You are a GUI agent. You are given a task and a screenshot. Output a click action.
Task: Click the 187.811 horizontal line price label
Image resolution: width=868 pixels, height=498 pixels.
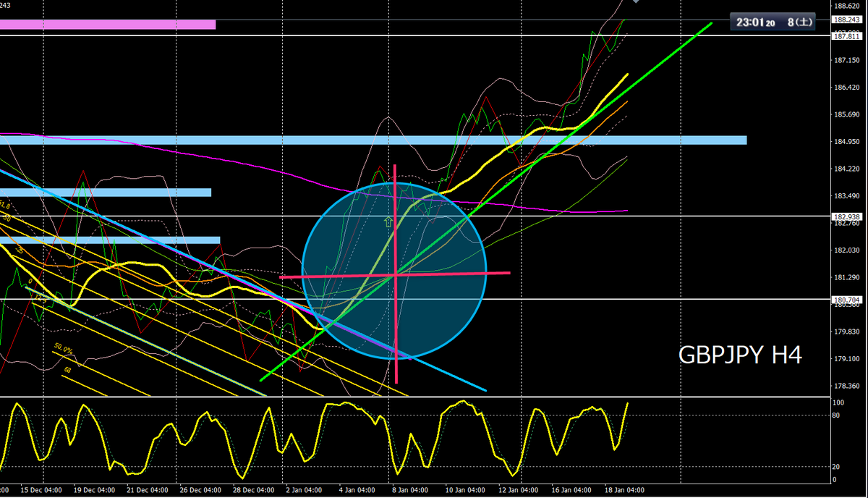(x=847, y=35)
